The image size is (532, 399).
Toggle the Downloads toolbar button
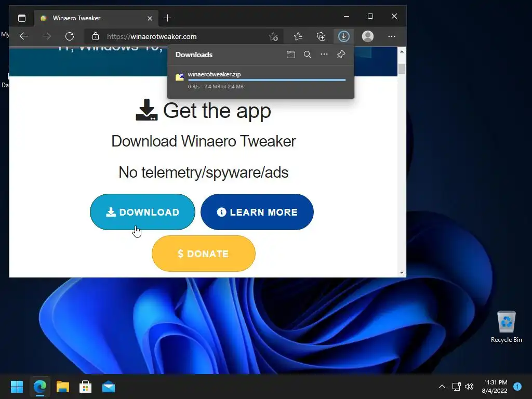pyautogui.click(x=344, y=36)
